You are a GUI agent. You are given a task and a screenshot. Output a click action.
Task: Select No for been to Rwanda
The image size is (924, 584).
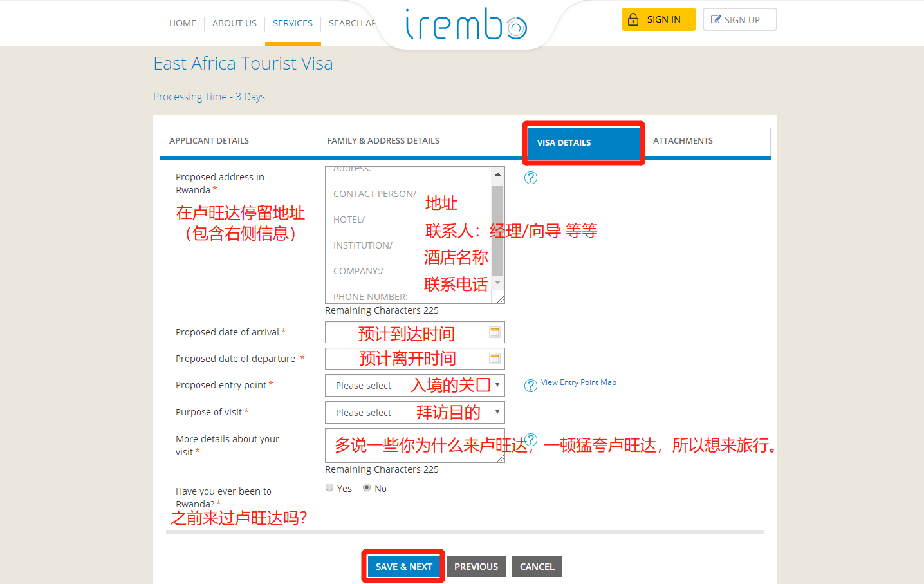367,488
